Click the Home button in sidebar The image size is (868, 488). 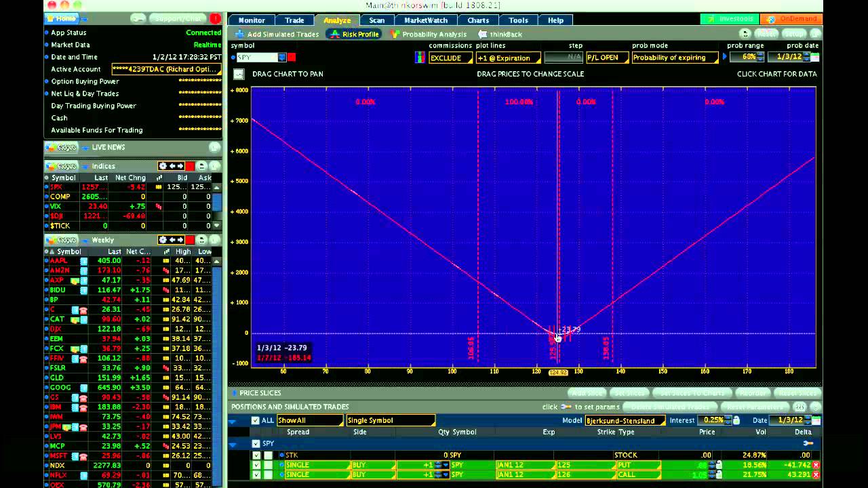click(62, 18)
